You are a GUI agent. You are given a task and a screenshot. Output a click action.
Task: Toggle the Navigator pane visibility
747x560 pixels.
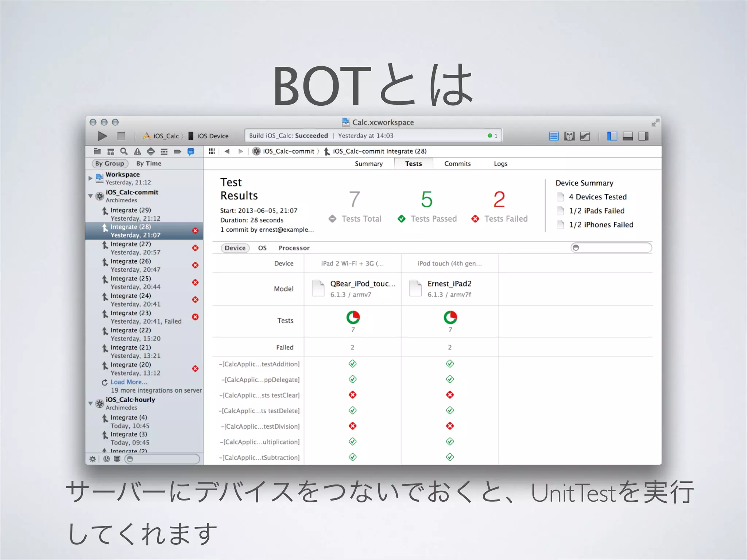pyautogui.click(x=612, y=136)
